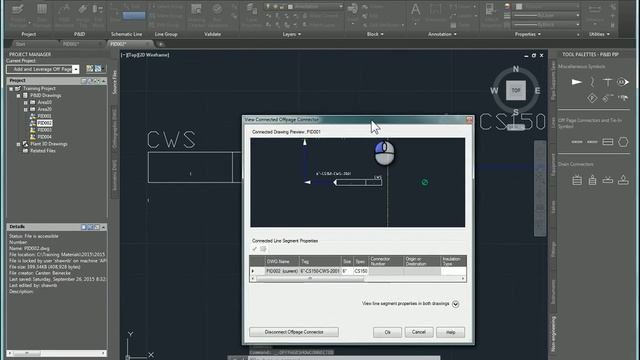Pick the diamond P symbol in Tool Palettes

(592, 98)
